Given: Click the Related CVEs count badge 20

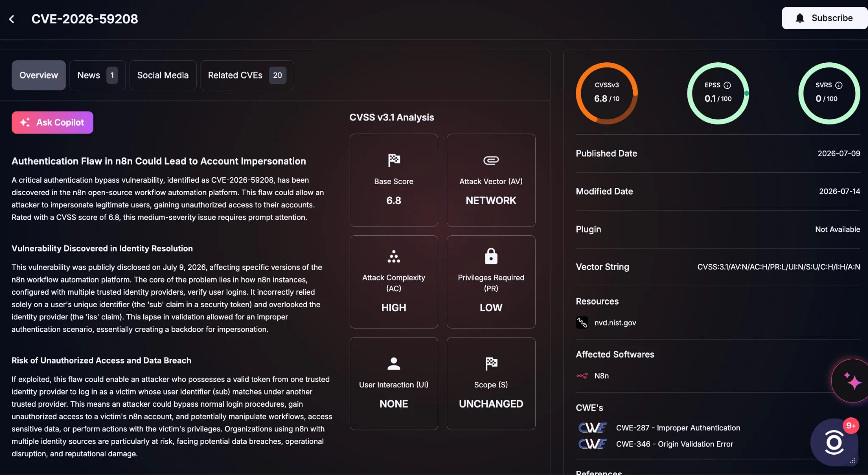Looking at the screenshot, I should tap(277, 75).
